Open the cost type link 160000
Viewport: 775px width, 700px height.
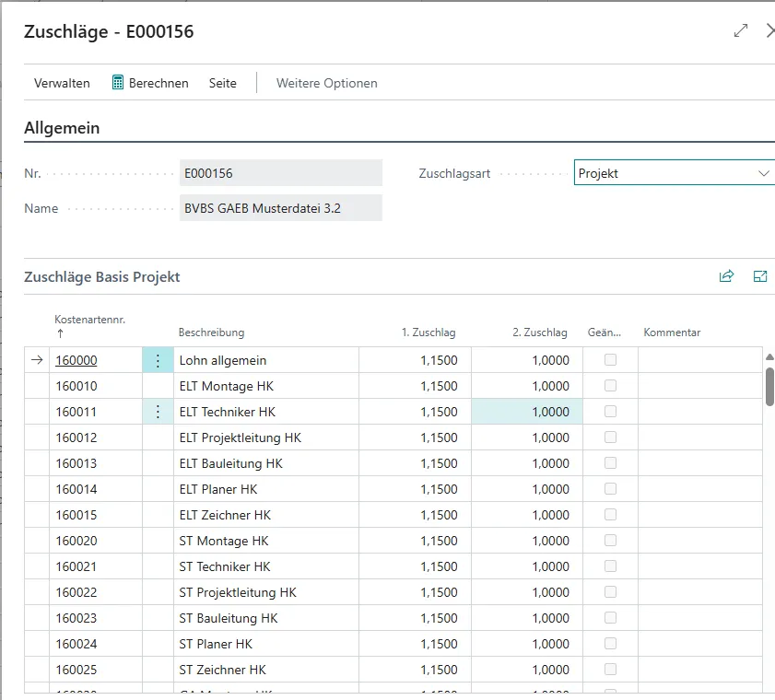coord(76,360)
